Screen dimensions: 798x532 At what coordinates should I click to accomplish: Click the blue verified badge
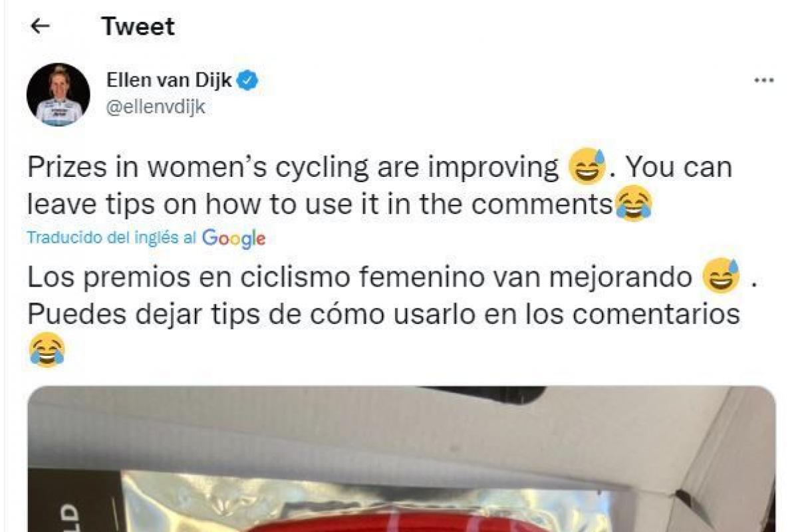[x=249, y=81]
